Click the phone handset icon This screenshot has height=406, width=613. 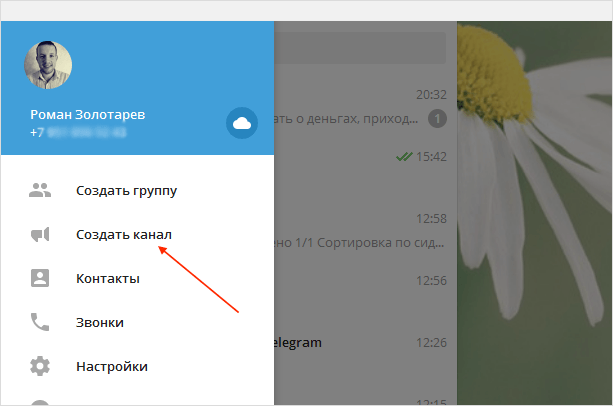pyautogui.click(x=40, y=322)
